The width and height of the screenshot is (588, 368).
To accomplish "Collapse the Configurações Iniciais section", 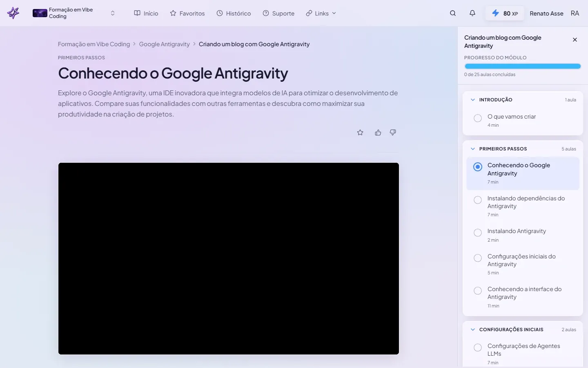I will coord(473,330).
